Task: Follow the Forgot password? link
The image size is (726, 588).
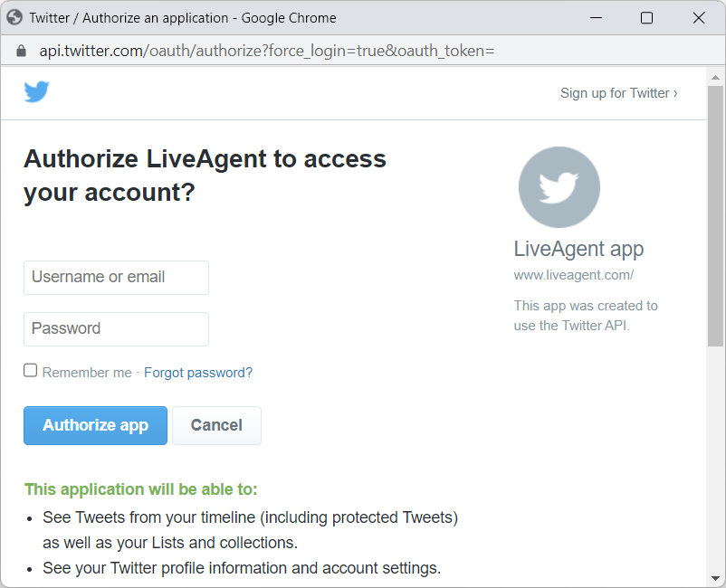Action: pyautogui.click(x=198, y=373)
